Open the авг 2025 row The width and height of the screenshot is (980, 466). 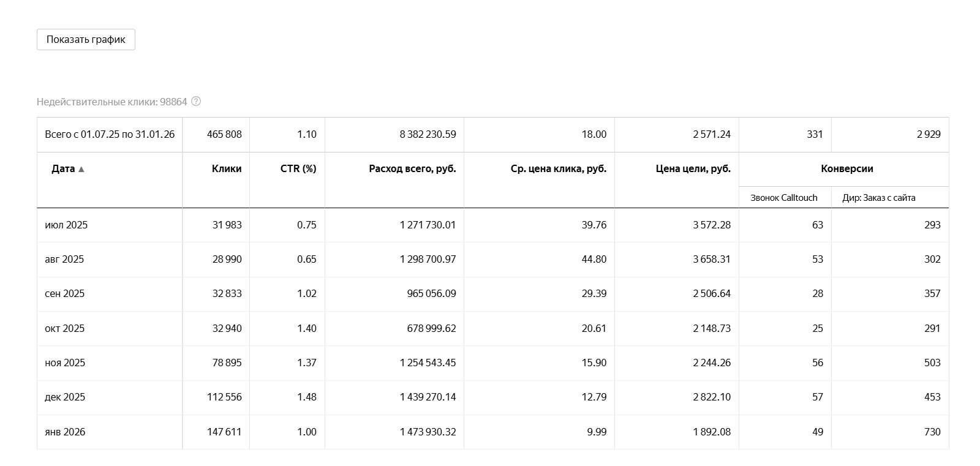492,259
